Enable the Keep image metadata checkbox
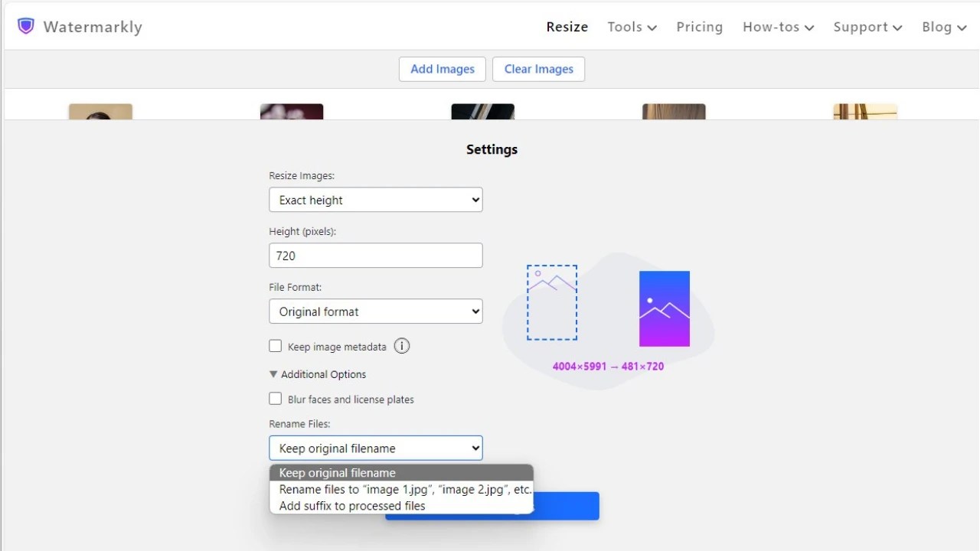 (x=275, y=345)
